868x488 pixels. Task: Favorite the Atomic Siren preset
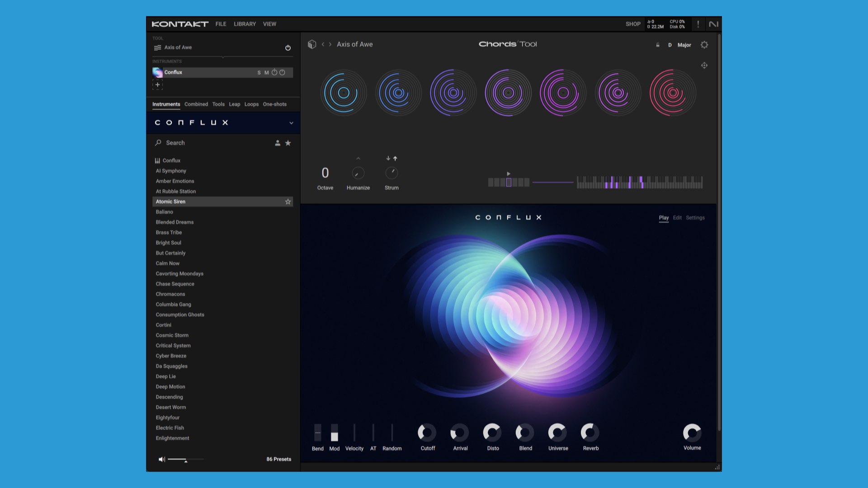288,202
